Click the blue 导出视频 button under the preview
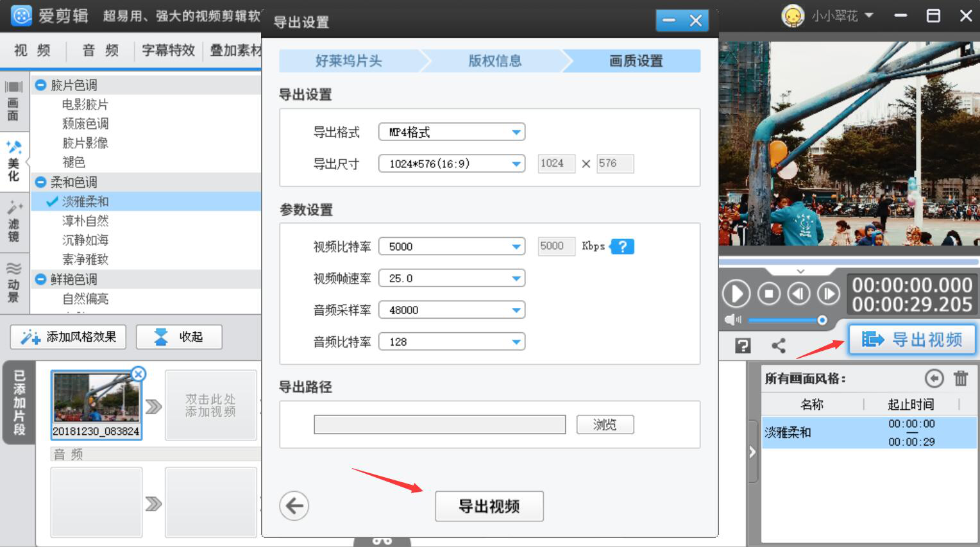The image size is (980, 547). pos(912,339)
